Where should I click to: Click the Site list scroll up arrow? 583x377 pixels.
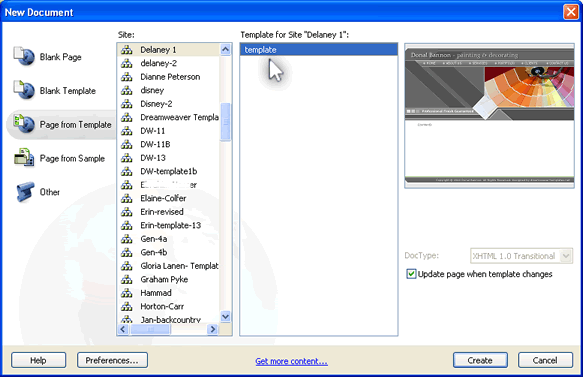click(225, 49)
